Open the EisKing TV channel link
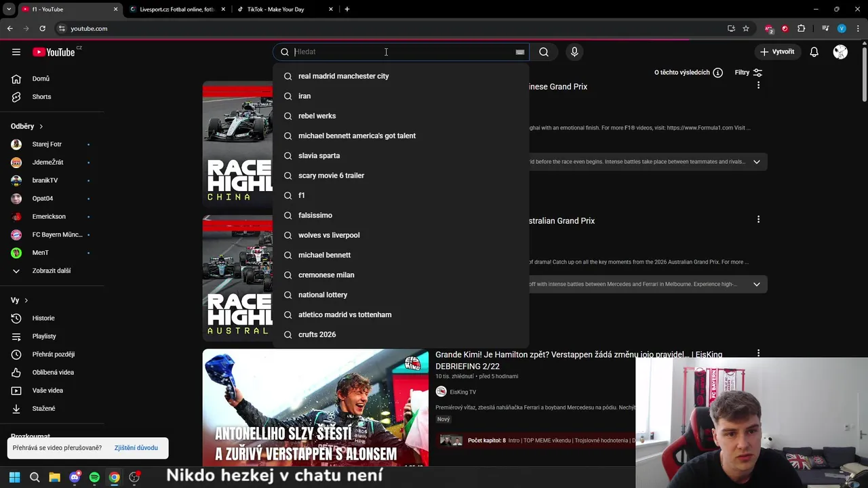 coord(462,392)
